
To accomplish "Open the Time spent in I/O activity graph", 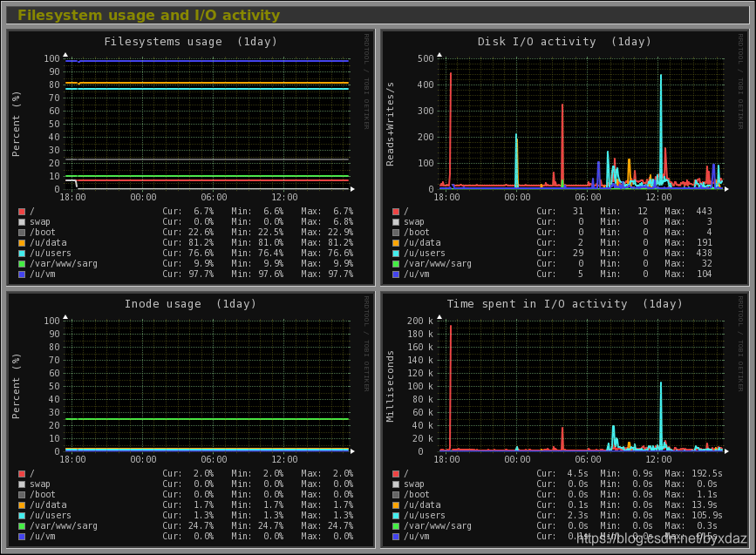I will [x=565, y=420].
